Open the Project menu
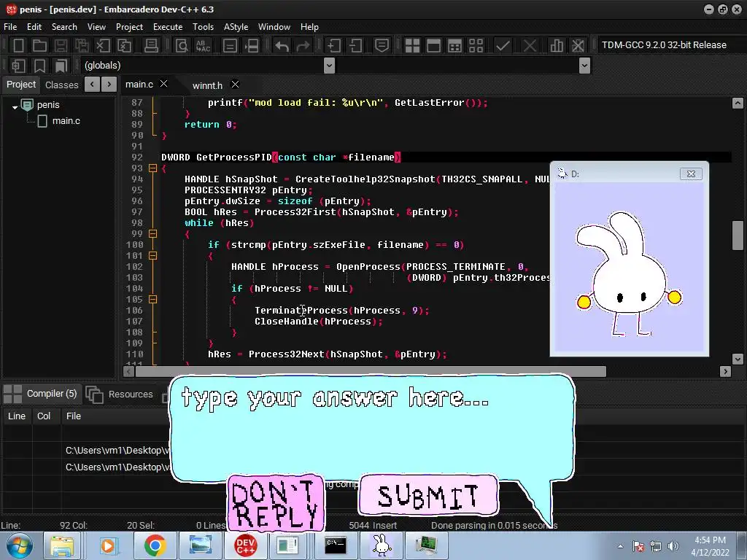 [129, 27]
